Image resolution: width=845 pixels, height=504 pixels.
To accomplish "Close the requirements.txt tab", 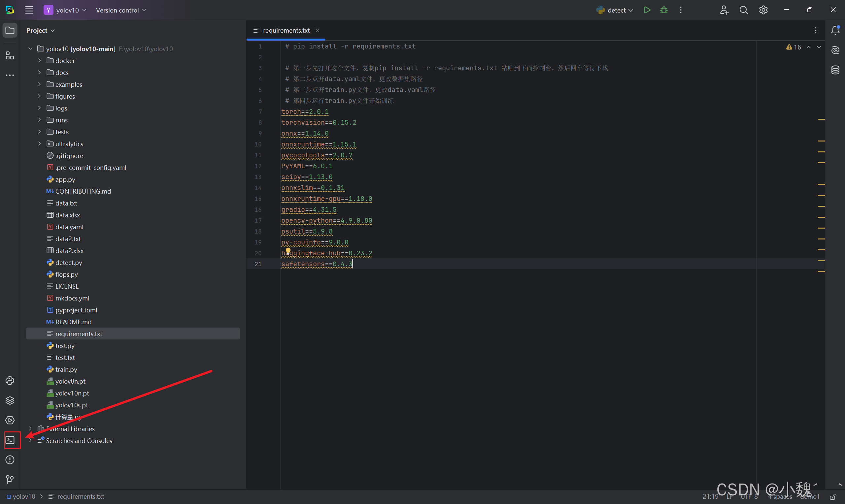I will pyautogui.click(x=318, y=31).
